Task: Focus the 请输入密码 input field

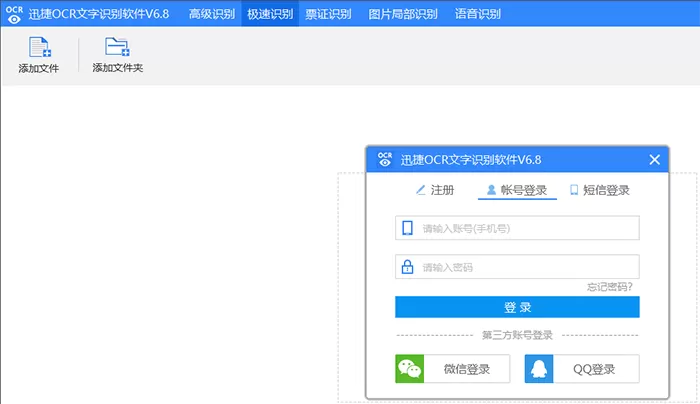Action: coord(517,267)
